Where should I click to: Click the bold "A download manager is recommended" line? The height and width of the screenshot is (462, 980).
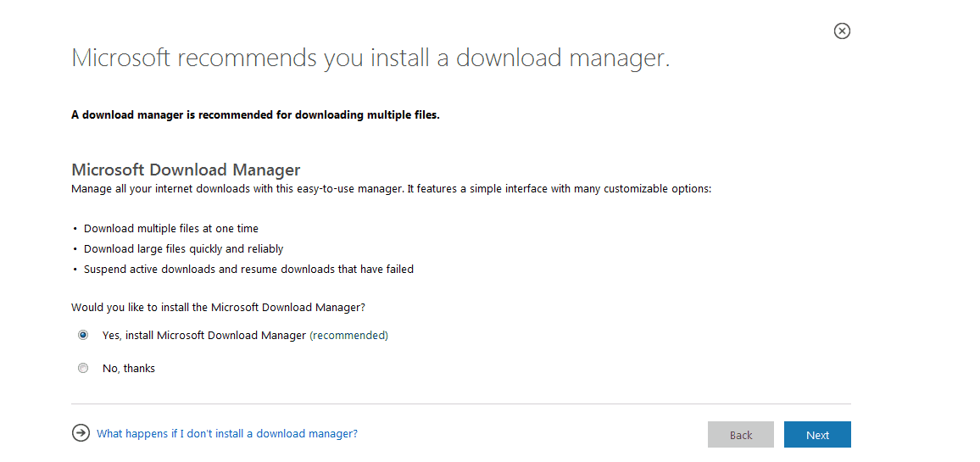click(x=256, y=115)
